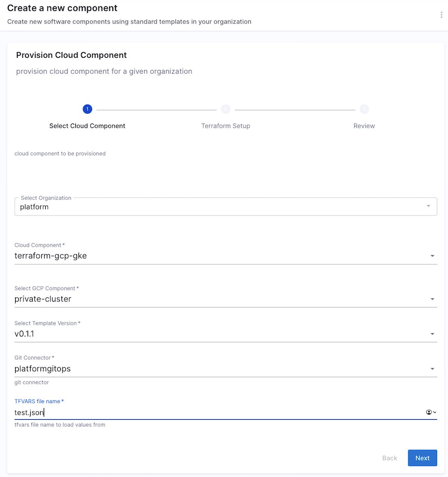Click the 'private-cluster' selected value
The image size is (448, 477).
[x=43, y=299]
